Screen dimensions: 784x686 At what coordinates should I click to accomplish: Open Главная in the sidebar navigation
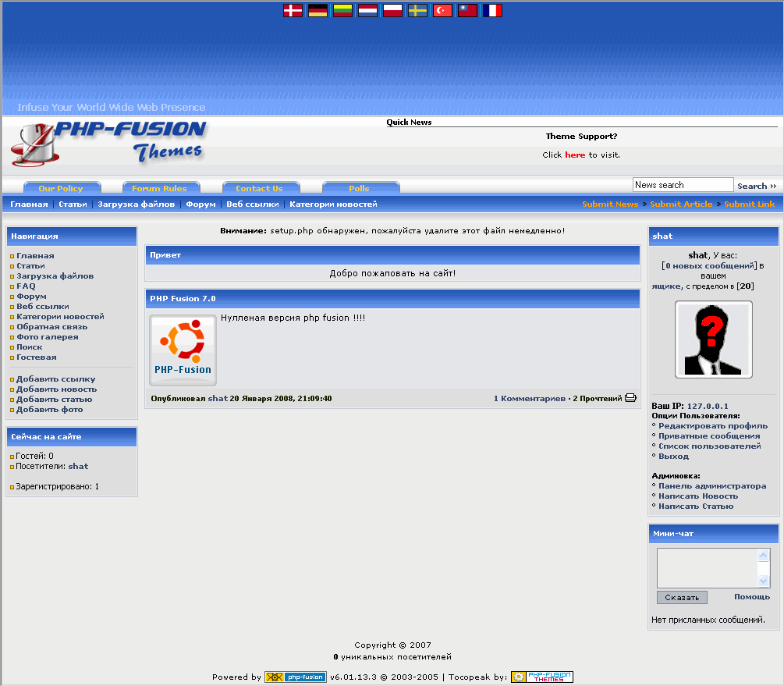[x=36, y=256]
